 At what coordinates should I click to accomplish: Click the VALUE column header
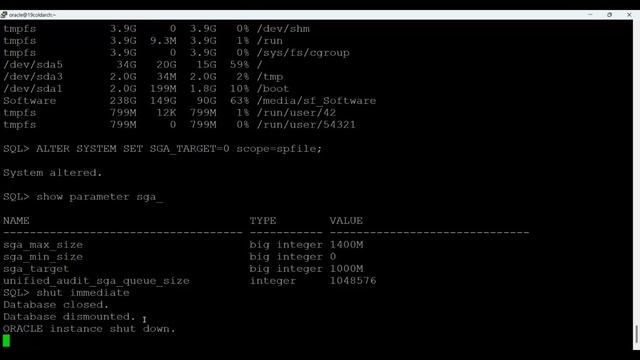click(x=346, y=221)
